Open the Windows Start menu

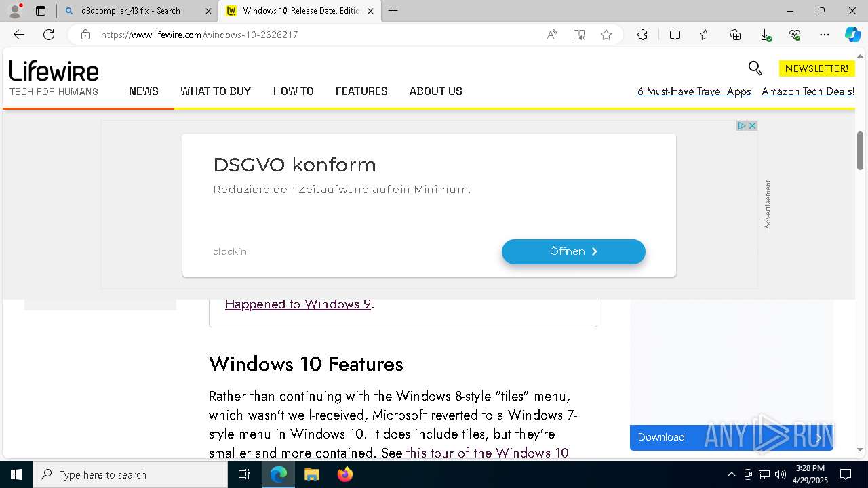point(16,474)
